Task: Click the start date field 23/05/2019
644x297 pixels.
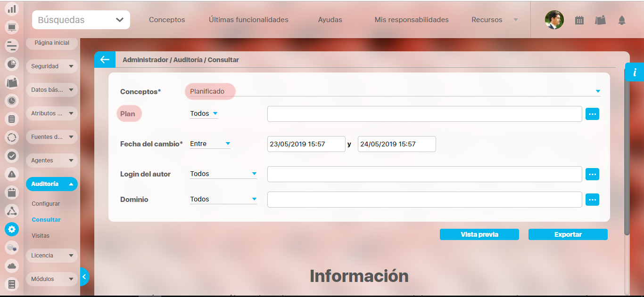Action: pos(306,144)
